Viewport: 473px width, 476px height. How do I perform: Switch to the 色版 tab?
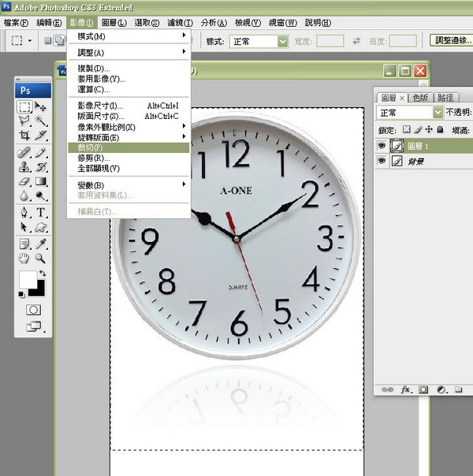[420, 98]
